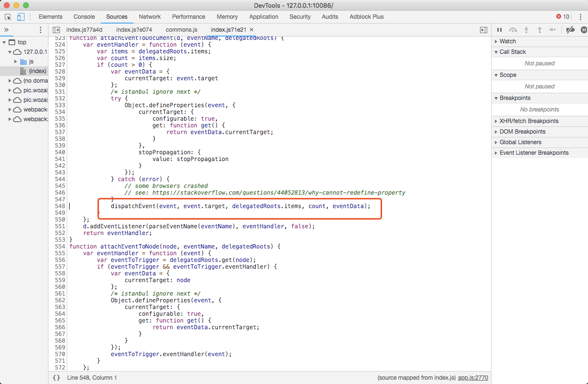Hide the debugger sidebar icon

point(483,30)
